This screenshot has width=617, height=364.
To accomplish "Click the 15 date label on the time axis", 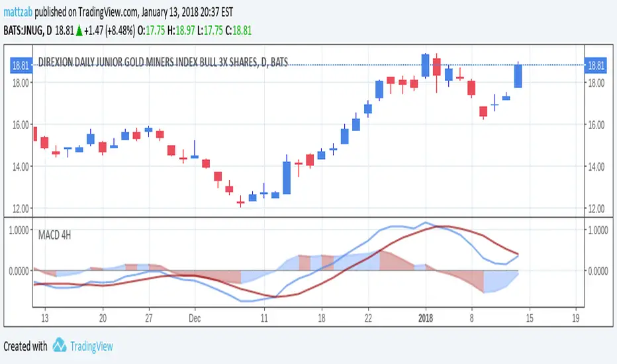I will 530,318.
